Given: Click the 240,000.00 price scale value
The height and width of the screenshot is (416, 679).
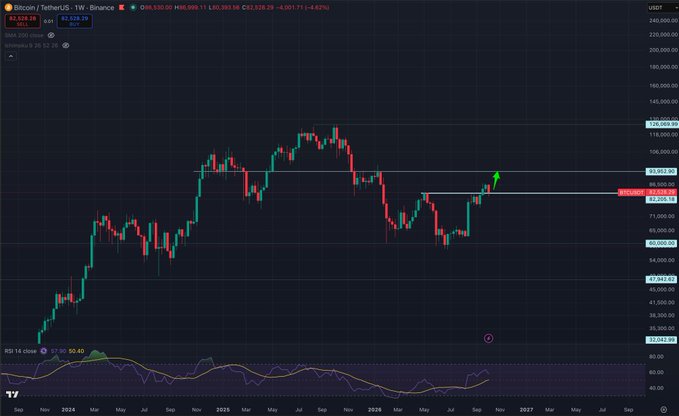Looking at the screenshot, I should coord(663,20).
